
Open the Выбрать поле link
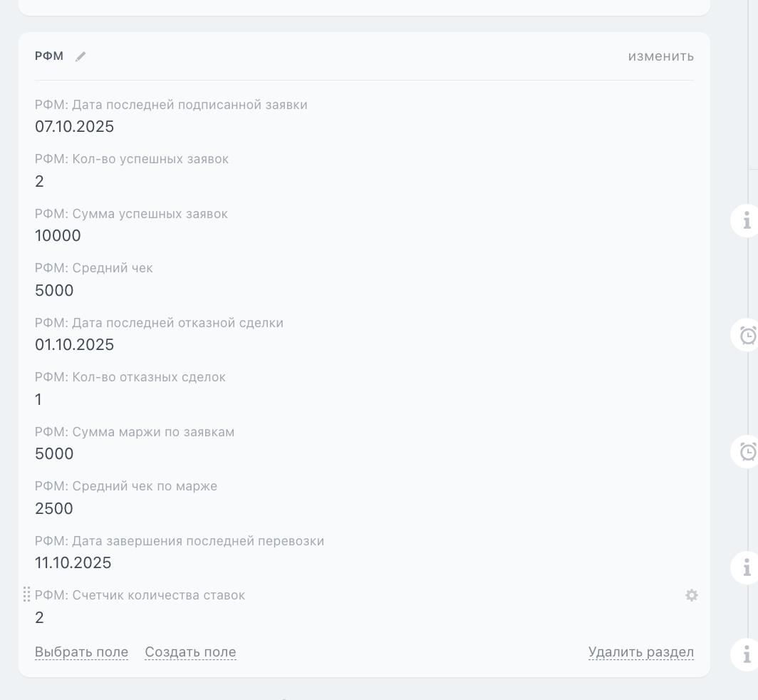(81, 652)
